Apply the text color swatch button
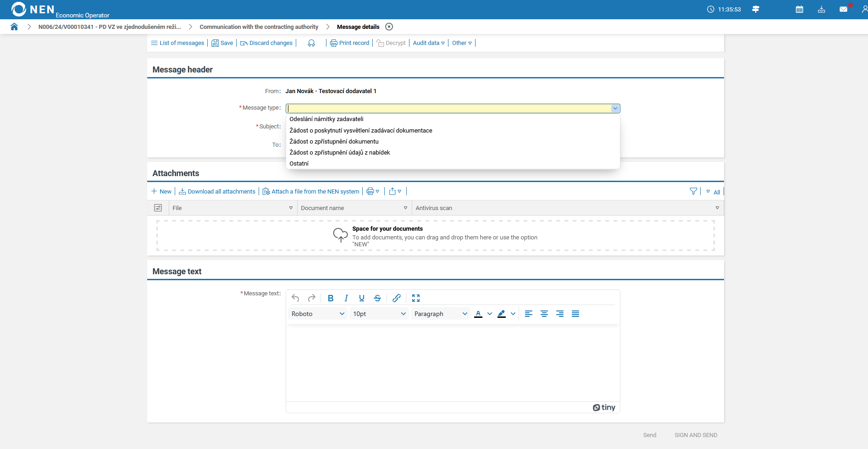 [478, 314]
